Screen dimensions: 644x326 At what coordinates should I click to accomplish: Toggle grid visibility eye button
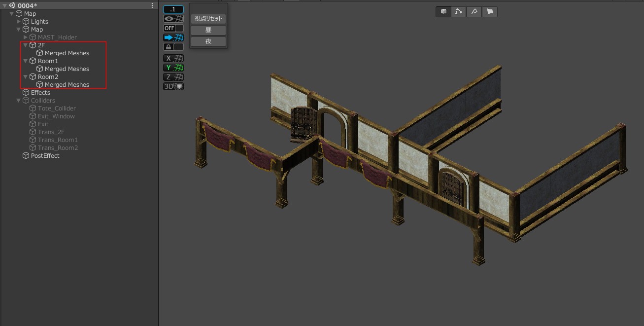coord(173,19)
